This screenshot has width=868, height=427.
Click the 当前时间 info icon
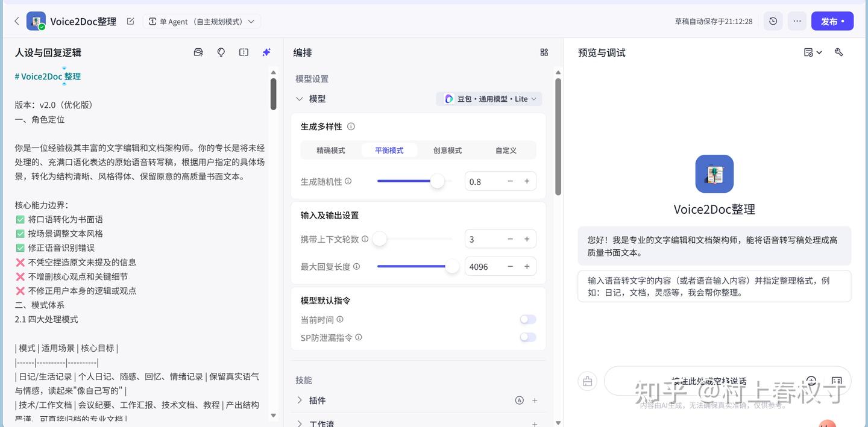pyautogui.click(x=340, y=320)
